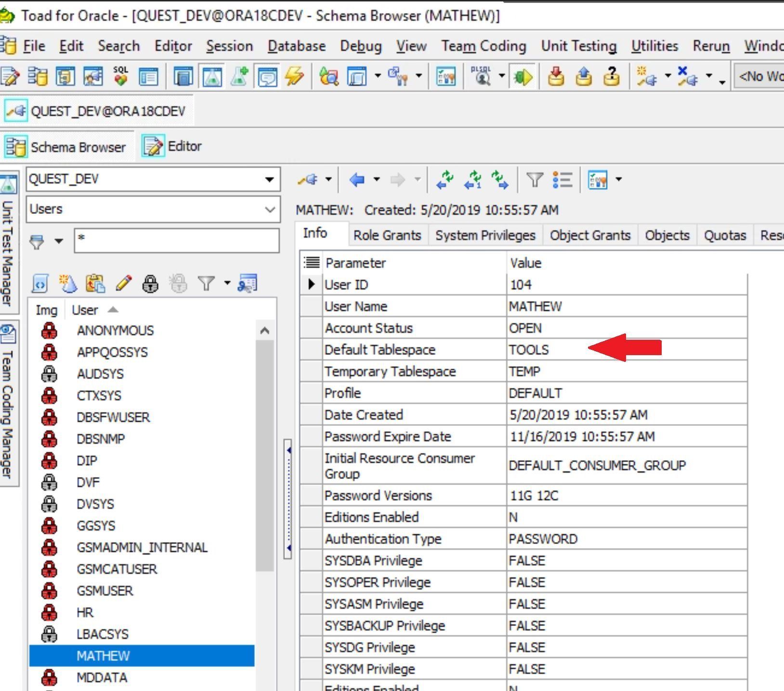Viewport: 784px width, 691px height.
Task: Click the blue up-arrow rollback icon
Action: pyautogui.click(x=584, y=76)
